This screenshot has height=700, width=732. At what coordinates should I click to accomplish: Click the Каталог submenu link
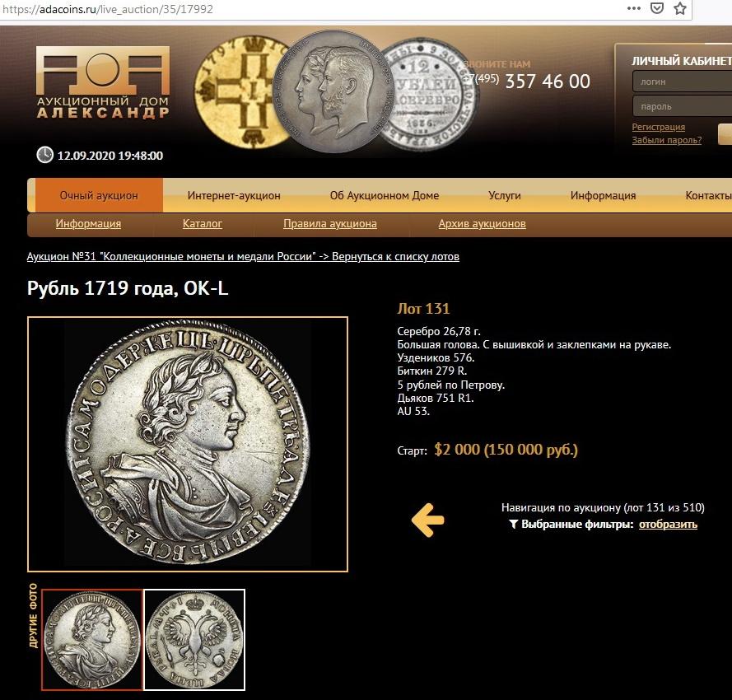click(x=202, y=224)
